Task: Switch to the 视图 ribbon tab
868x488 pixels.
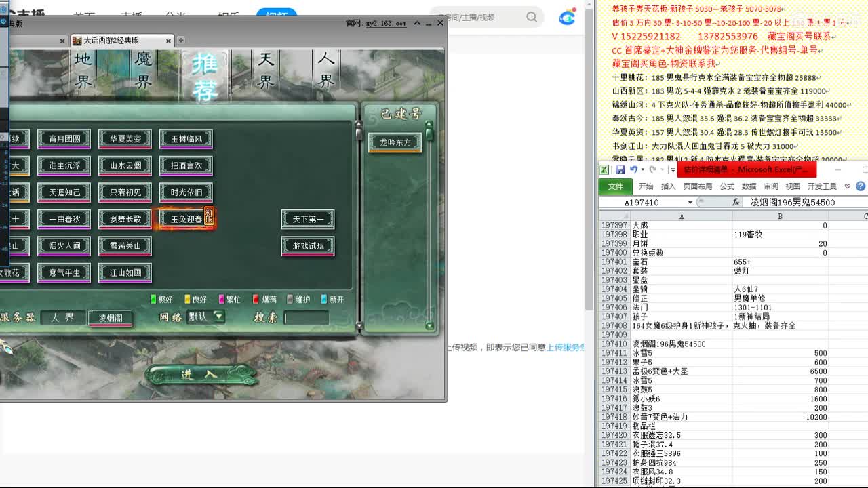Action: tap(793, 186)
